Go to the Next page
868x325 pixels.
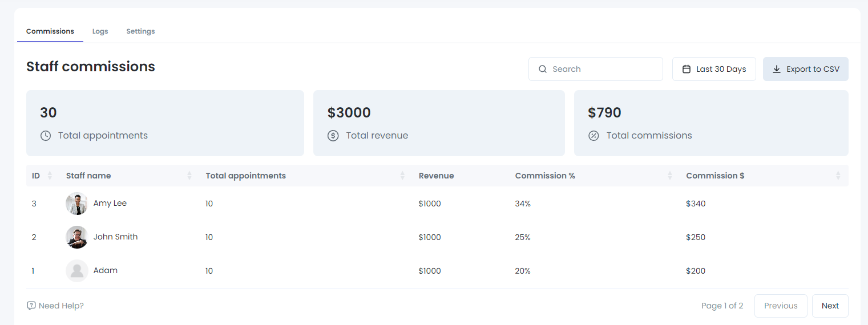click(830, 306)
